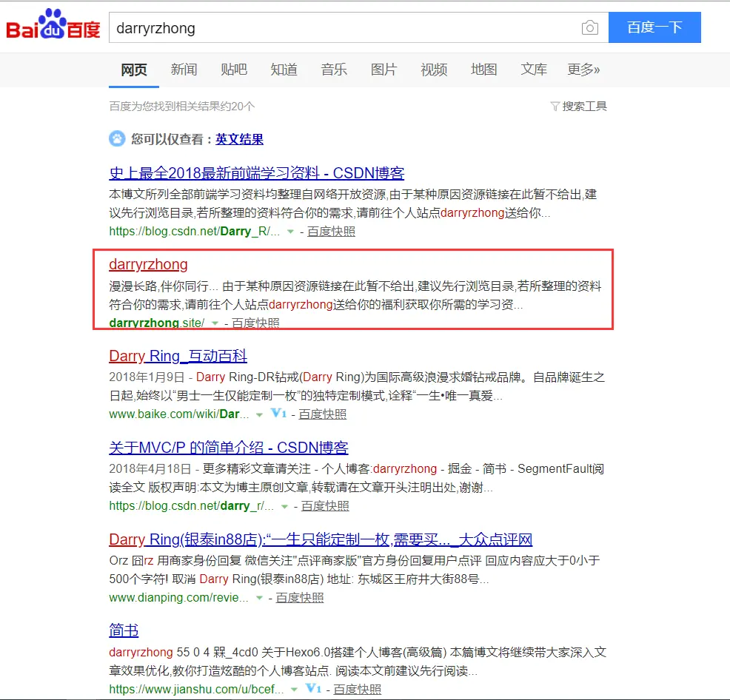
Task: Open the 简书 result title
Action: tap(124, 630)
